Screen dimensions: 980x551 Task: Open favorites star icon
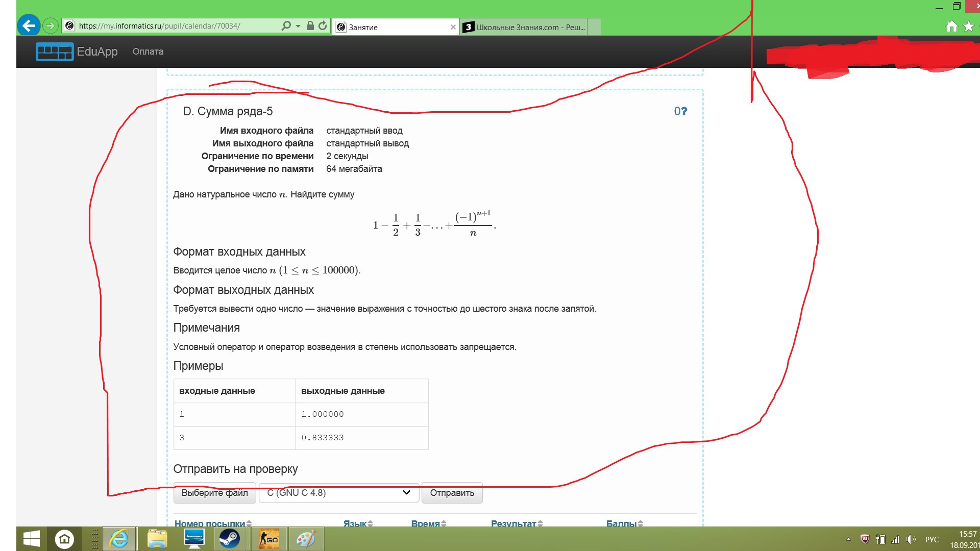[x=968, y=27]
